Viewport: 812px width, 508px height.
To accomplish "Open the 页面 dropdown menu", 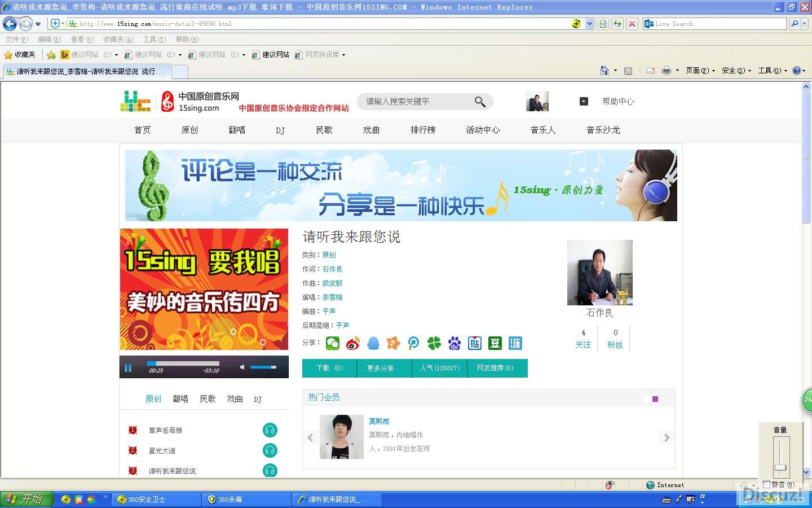I will pos(700,71).
